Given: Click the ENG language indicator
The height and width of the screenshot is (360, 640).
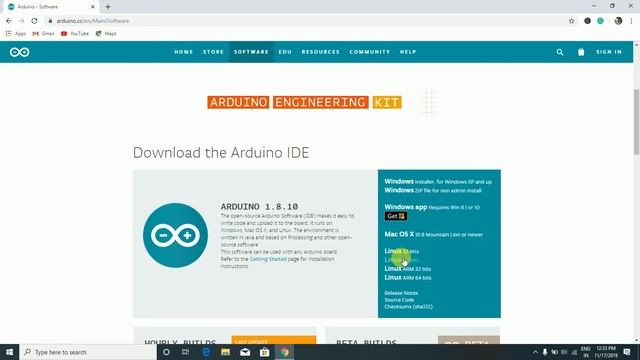Looking at the screenshot, I should point(586,352).
